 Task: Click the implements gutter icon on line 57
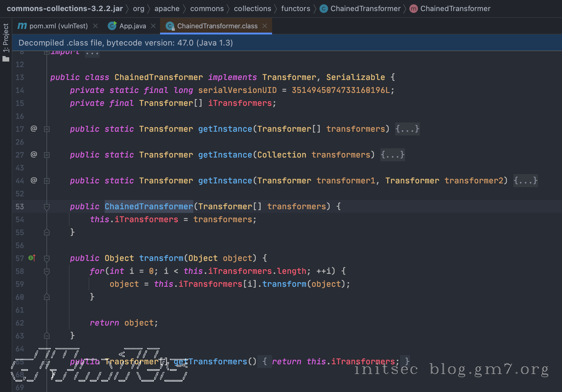[x=32, y=258]
